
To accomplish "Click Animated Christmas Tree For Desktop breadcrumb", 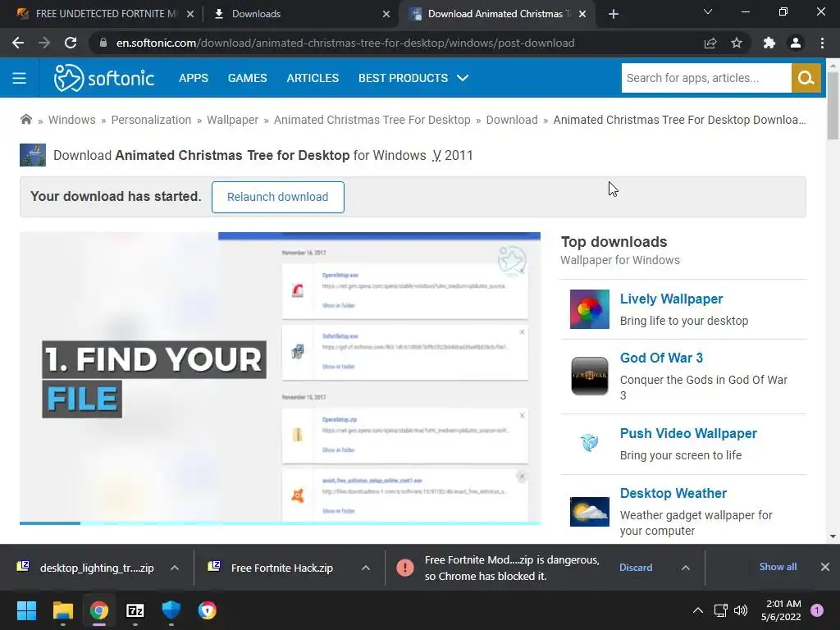I will pos(372,120).
